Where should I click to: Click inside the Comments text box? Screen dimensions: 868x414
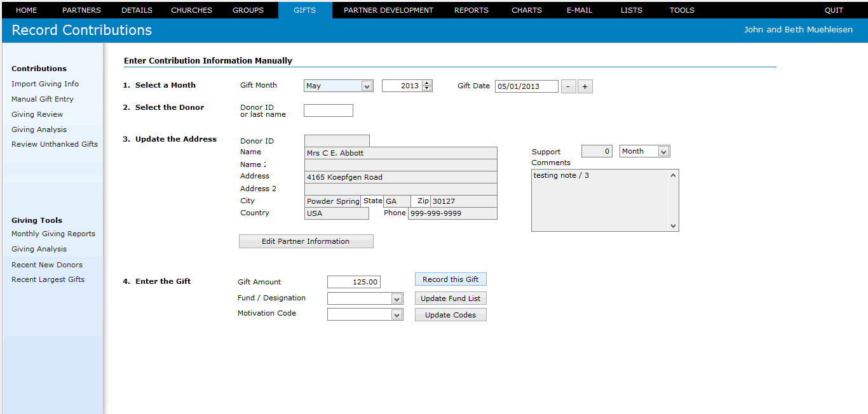(x=600, y=200)
